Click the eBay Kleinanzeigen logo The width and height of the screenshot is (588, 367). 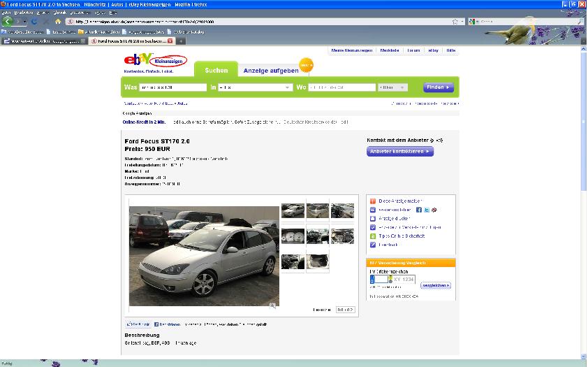155,60
